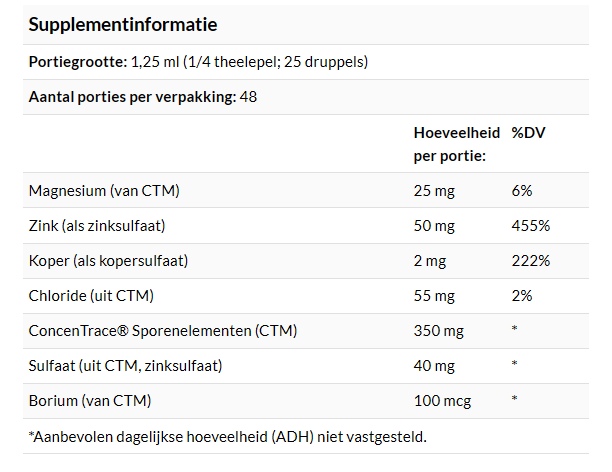Click the Zink (als zinksulfaat) row name

point(97,226)
